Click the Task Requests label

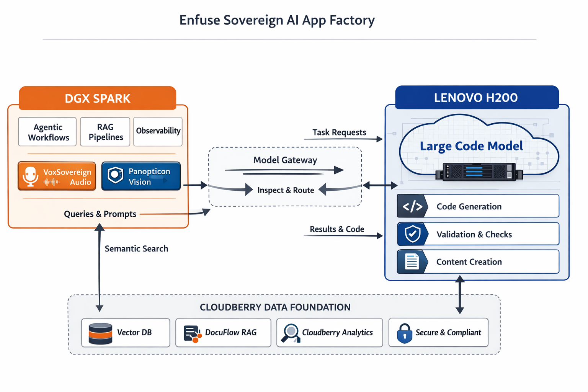339,132
